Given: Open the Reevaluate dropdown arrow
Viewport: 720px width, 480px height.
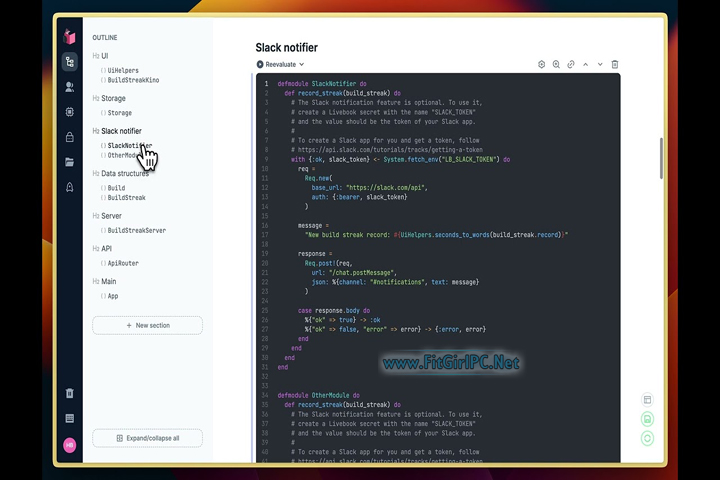Looking at the screenshot, I should click(x=301, y=64).
